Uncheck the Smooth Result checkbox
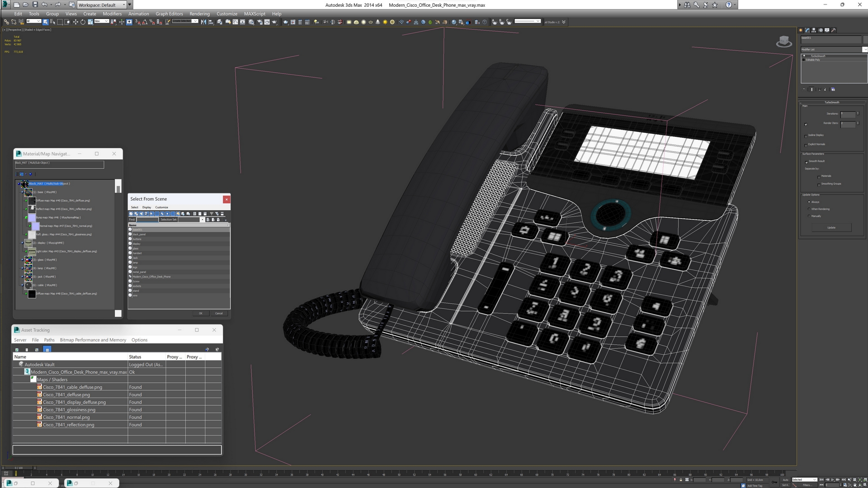Viewport: 868px width, 488px height. [806, 162]
